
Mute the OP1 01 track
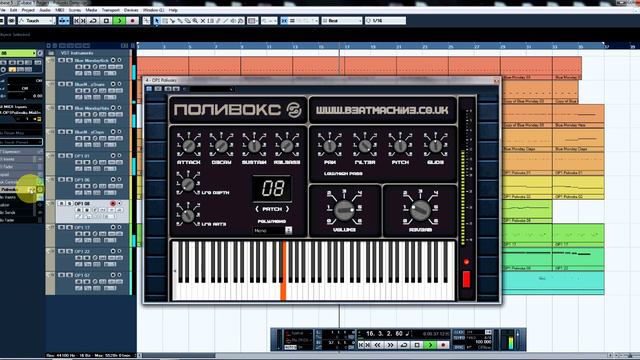click(x=62, y=156)
